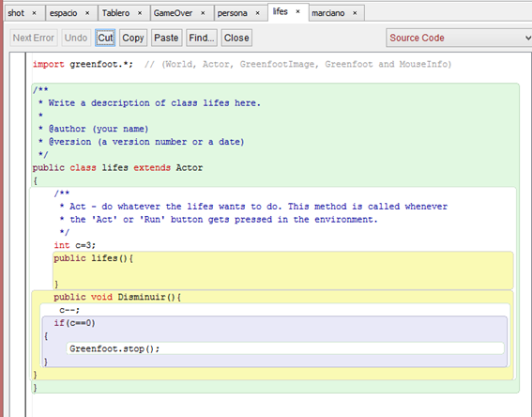
Task: Click the Close editor button
Action: pyautogui.click(x=236, y=38)
